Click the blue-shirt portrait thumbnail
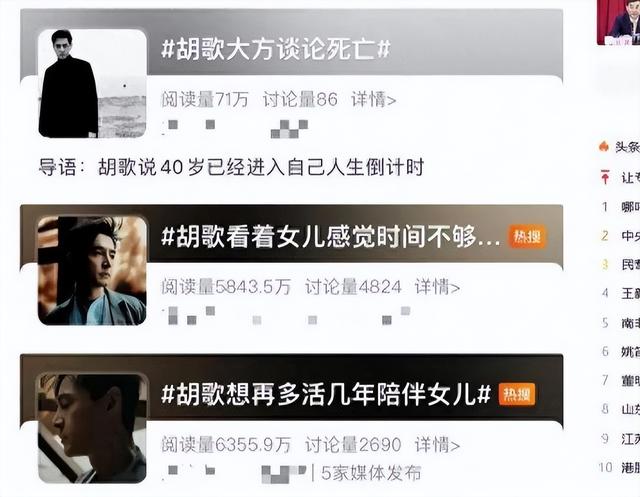This screenshot has width=640, height=497. [92, 271]
